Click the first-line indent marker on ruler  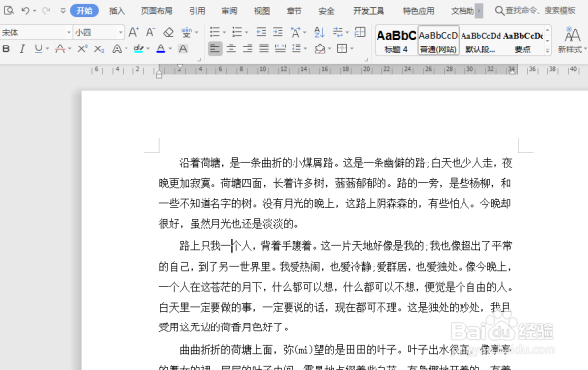(x=180, y=67)
